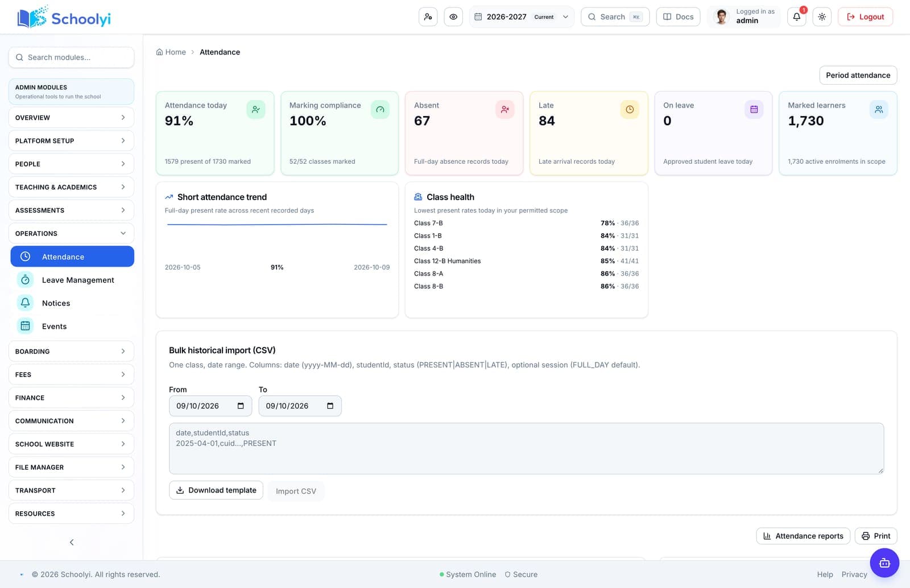Click the Schoolyi logo

(x=64, y=18)
